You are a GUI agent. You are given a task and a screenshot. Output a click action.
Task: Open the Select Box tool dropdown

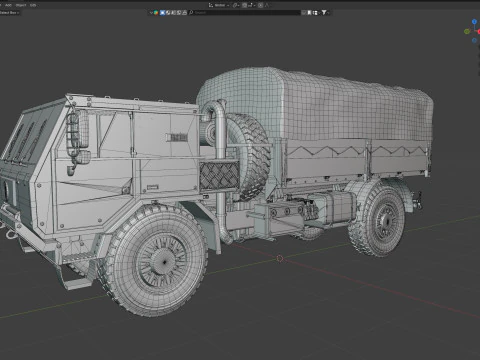[9, 13]
